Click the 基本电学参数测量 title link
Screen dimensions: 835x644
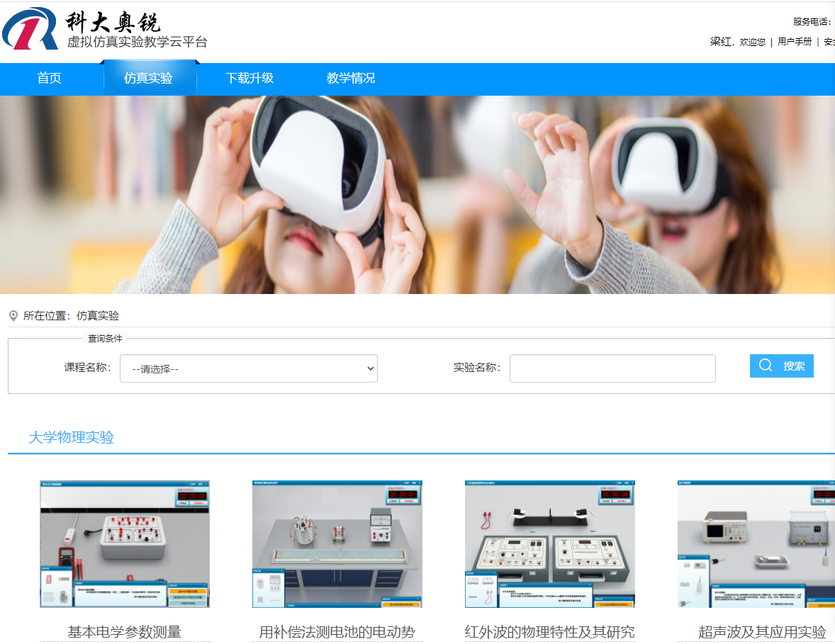pyautogui.click(x=125, y=631)
